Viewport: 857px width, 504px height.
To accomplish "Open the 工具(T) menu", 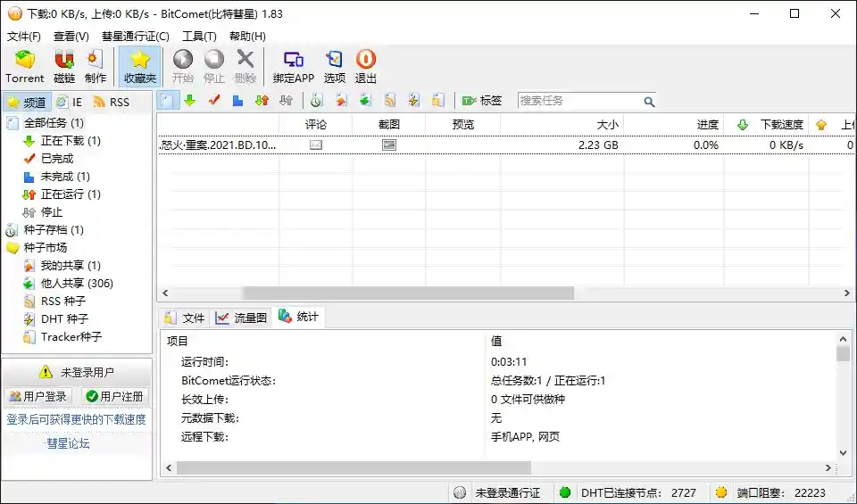I will [x=199, y=36].
